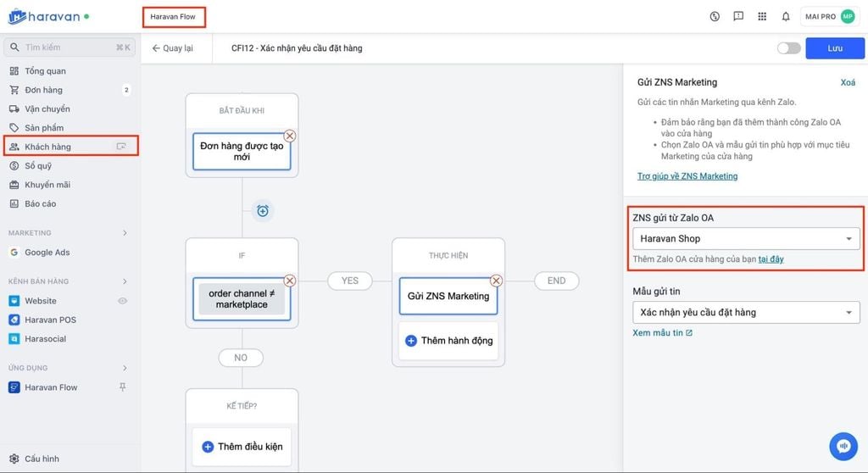
Task: Remove the 'Đơn hàng được tạo mới' trigger
Action: tap(290, 136)
